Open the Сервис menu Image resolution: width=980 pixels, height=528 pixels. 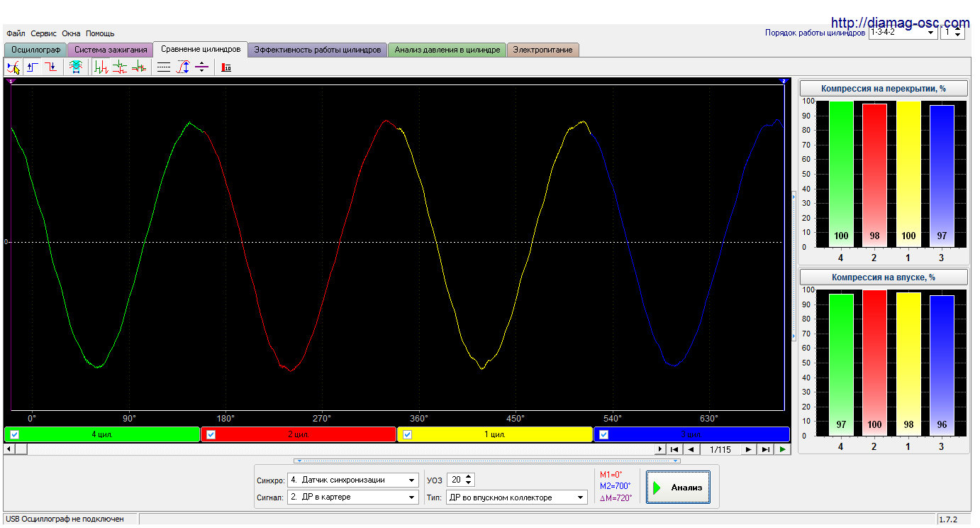44,33
